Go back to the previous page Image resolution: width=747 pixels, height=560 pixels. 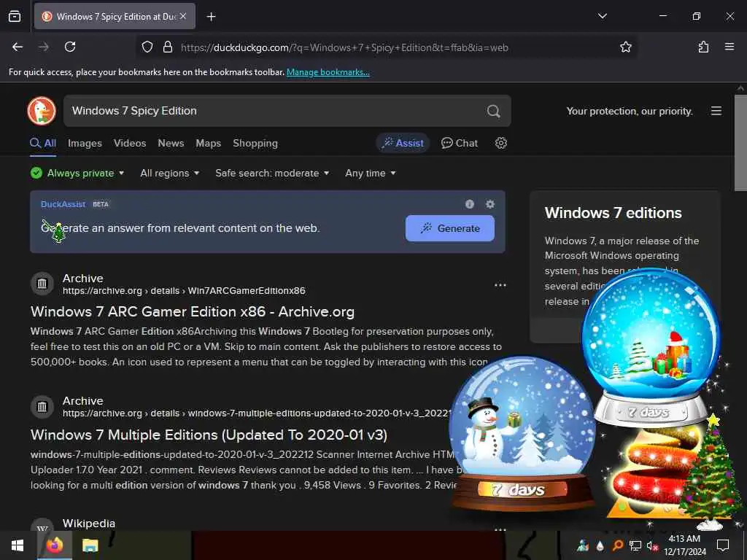coord(18,47)
